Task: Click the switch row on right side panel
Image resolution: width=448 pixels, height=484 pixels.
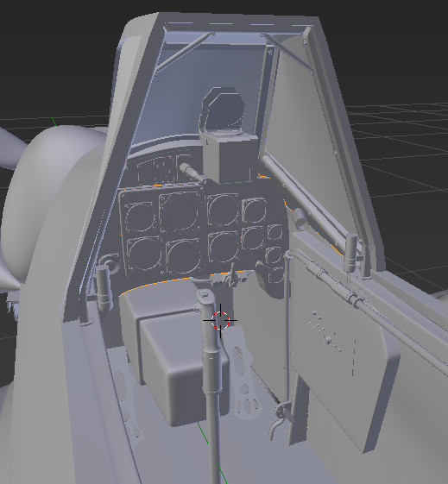Action: click(327, 332)
